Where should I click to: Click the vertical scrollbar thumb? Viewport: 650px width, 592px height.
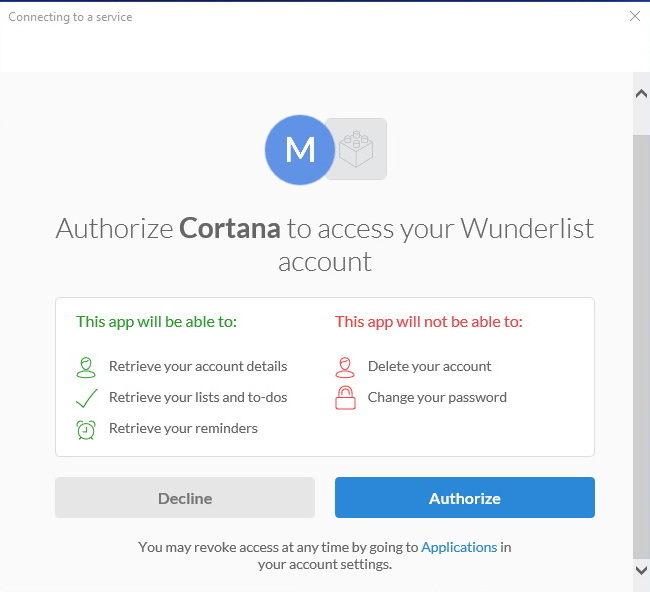641,347
